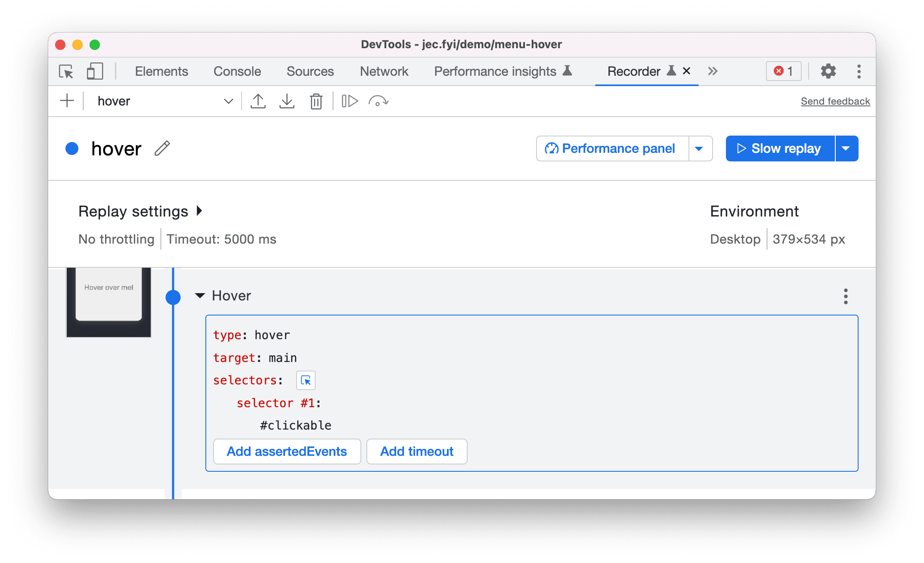The image size is (924, 563).
Task: Click the step-through replay icon
Action: 350,100
